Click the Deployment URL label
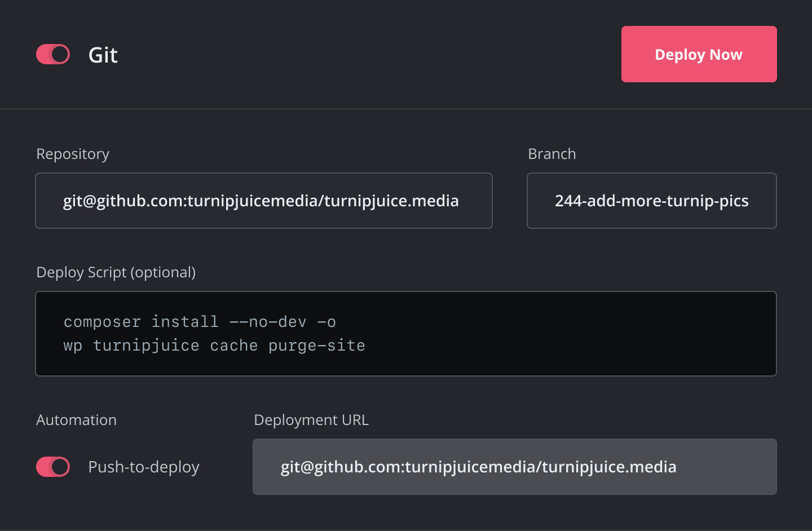This screenshot has height=531, width=812. coord(311,420)
